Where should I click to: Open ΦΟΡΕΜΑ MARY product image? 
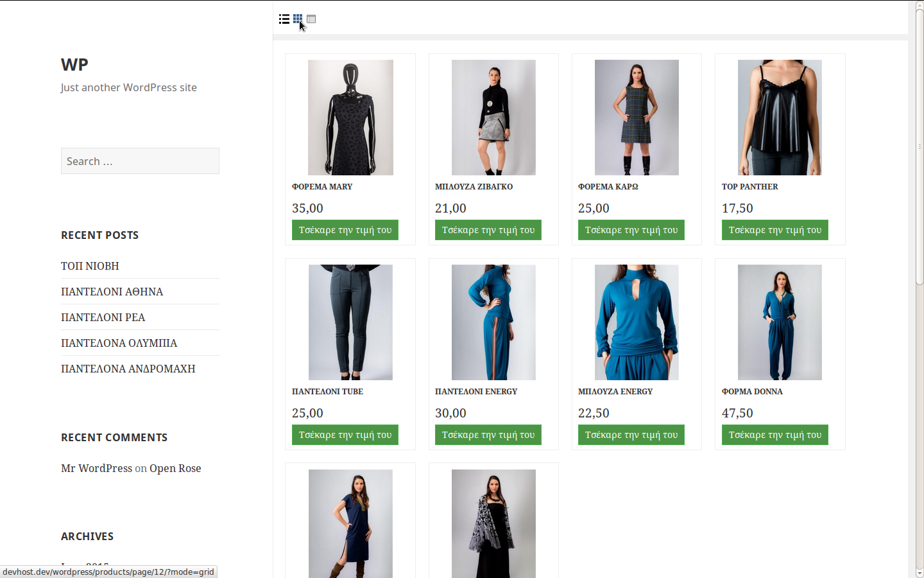[350, 118]
